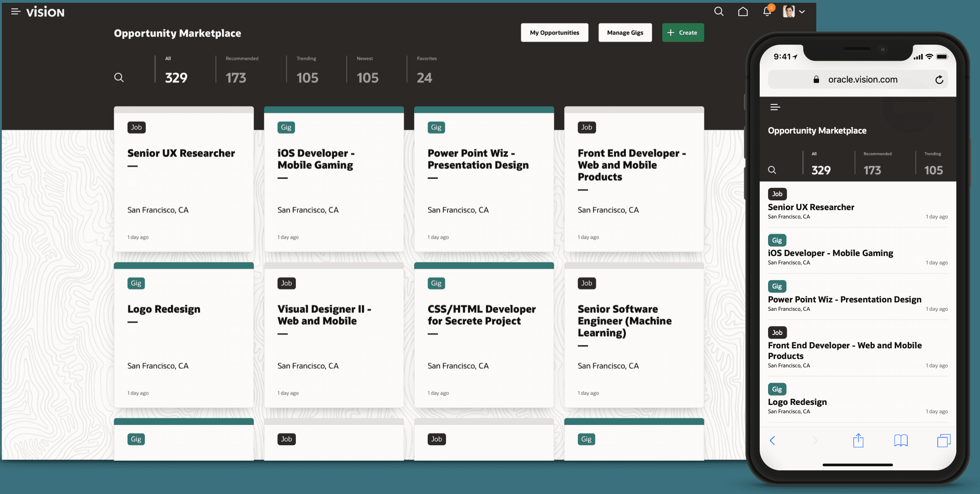Open the Senior UX Researcher card
This screenshot has height=494, width=980.
pyautogui.click(x=184, y=180)
